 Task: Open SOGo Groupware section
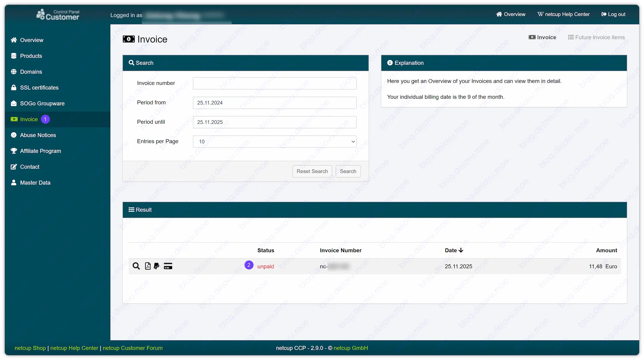pos(42,103)
